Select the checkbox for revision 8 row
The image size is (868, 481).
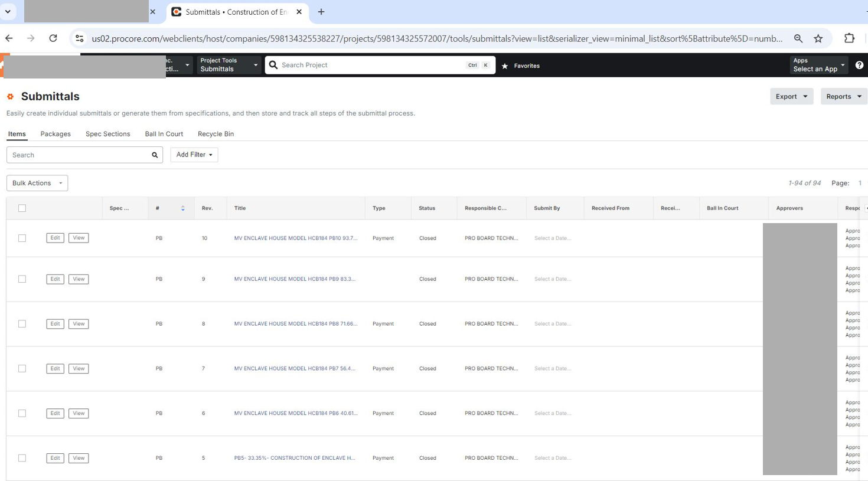coord(22,324)
